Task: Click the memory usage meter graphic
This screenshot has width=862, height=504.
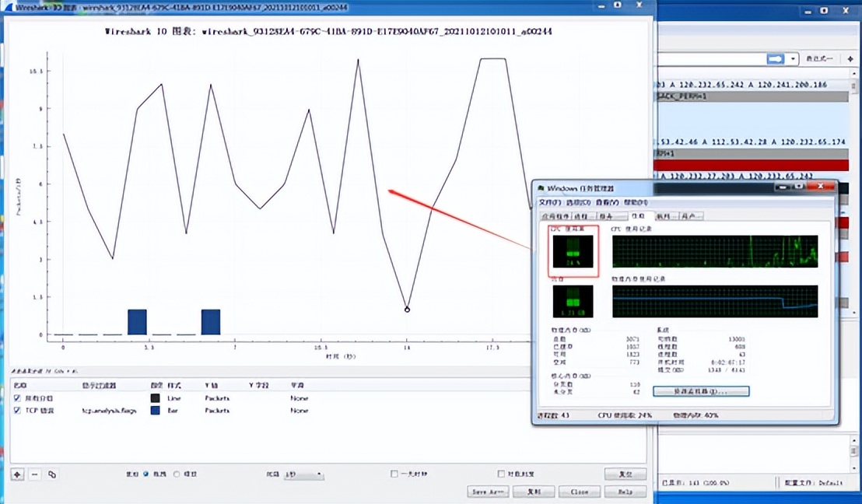Action: pyautogui.click(x=573, y=300)
